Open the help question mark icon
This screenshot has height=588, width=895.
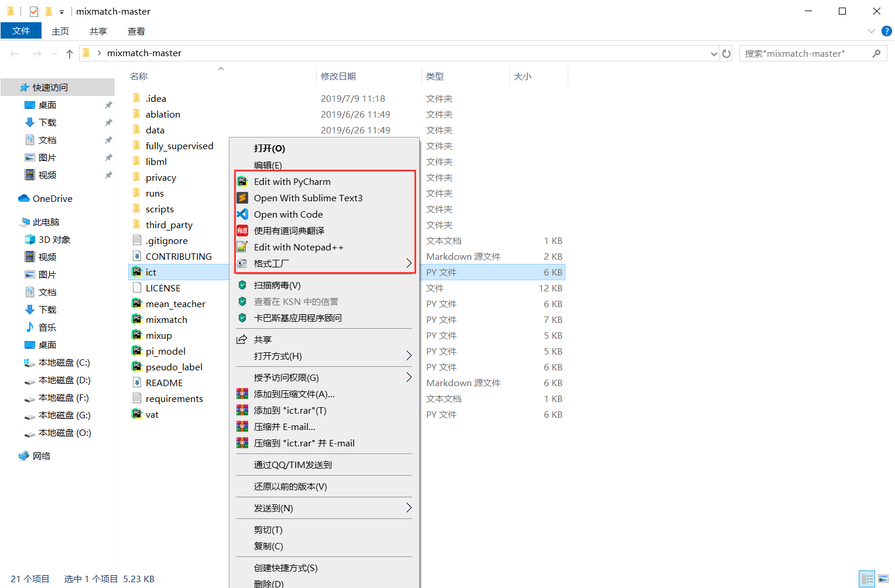[887, 31]
